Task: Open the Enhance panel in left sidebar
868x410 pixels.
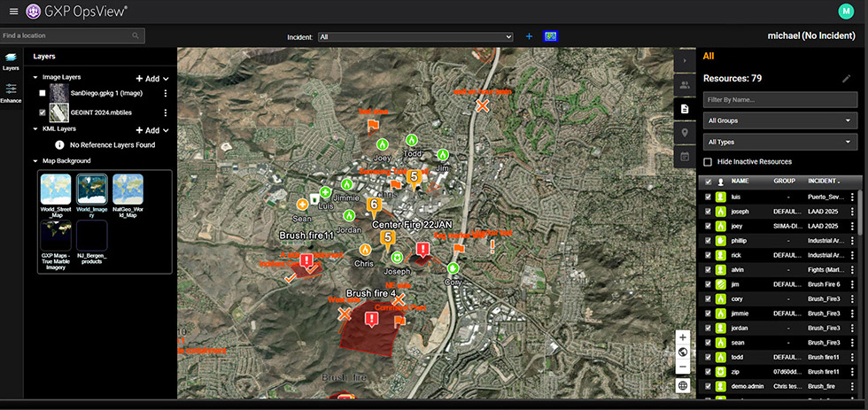Action: click(x=11, y=92)
